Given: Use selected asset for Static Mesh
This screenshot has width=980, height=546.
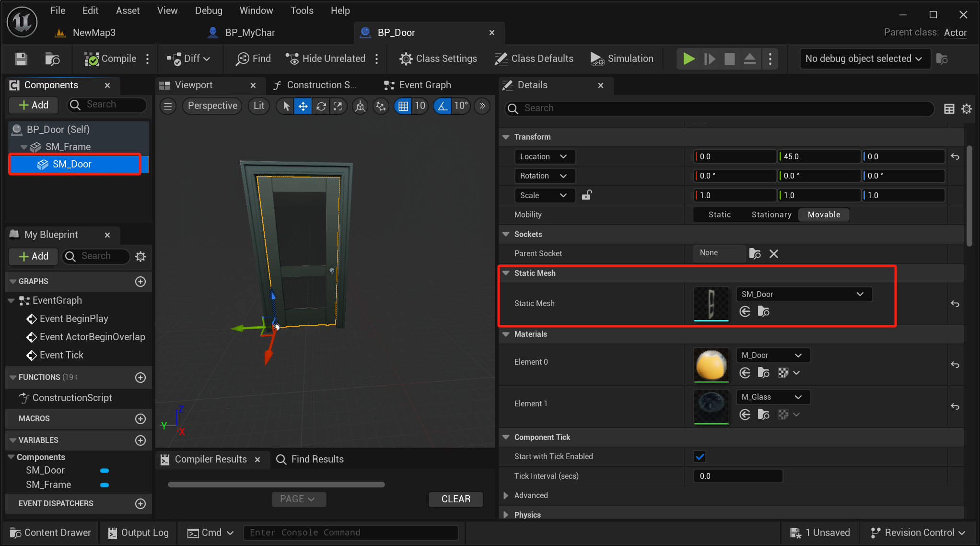Looking at the screenshot, I should (x=745, y=312).
